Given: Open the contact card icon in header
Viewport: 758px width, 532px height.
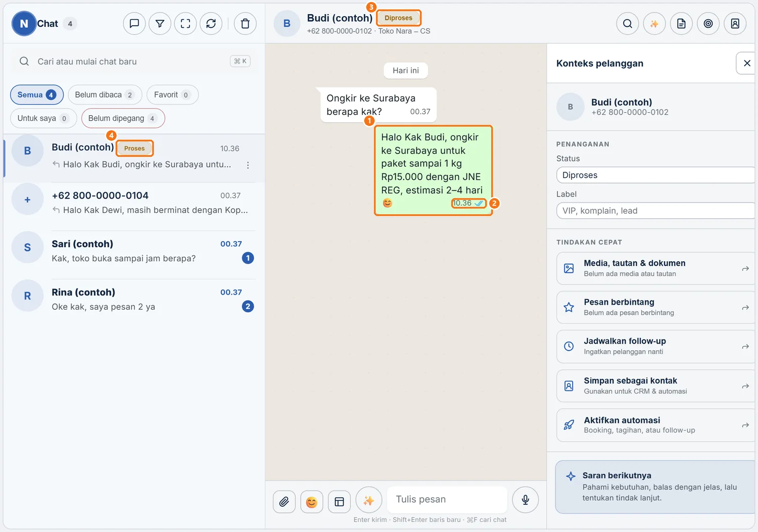Looking at the screenshot, I should (x=735, y=23).
